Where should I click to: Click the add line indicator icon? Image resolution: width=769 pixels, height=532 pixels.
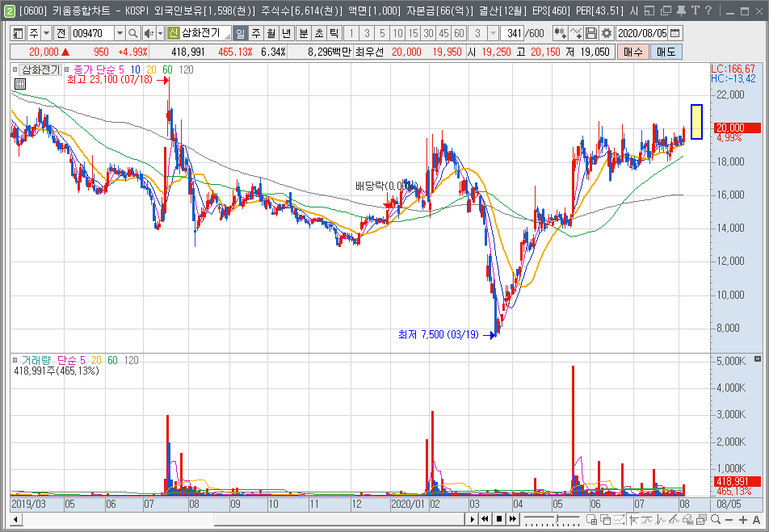[x=576, y=33]
